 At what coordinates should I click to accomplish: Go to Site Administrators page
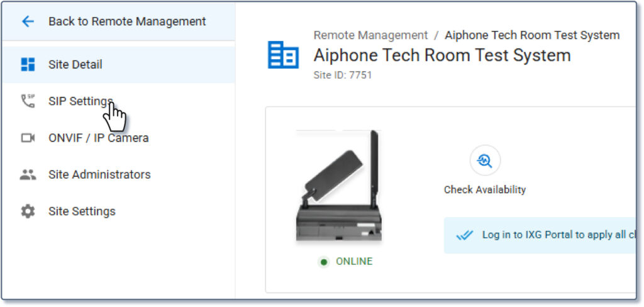(x=99, y=174)
